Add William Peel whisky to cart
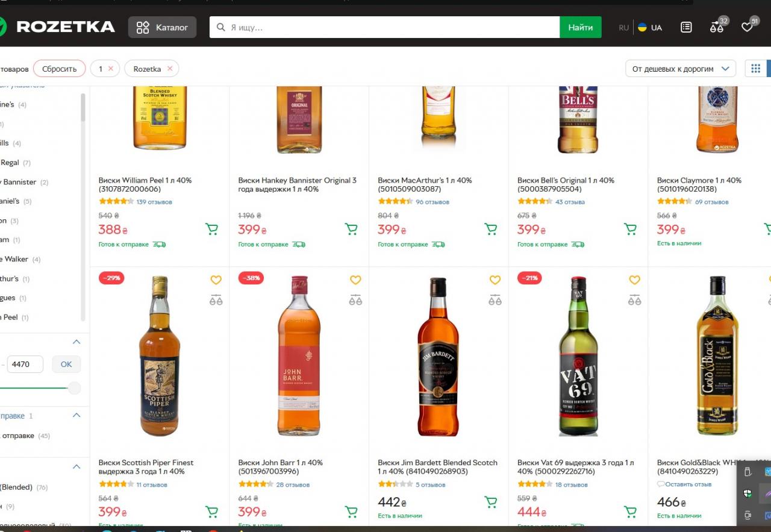 [x=211, y=229]
